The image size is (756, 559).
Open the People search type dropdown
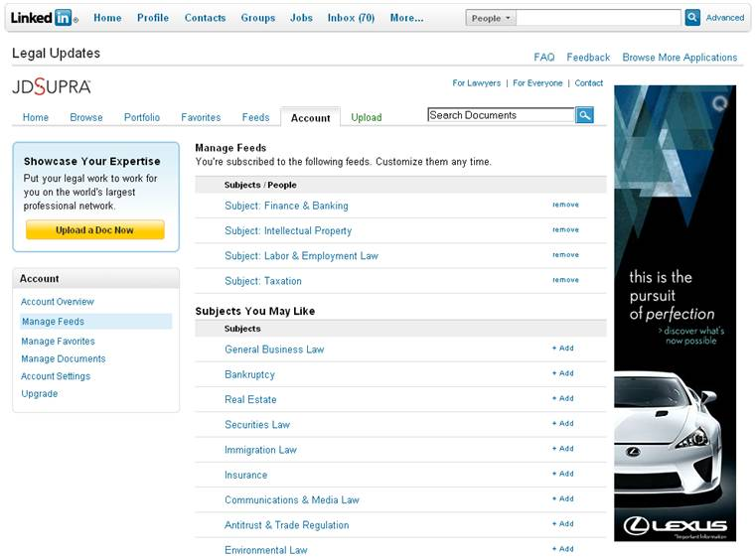[491, 18]
